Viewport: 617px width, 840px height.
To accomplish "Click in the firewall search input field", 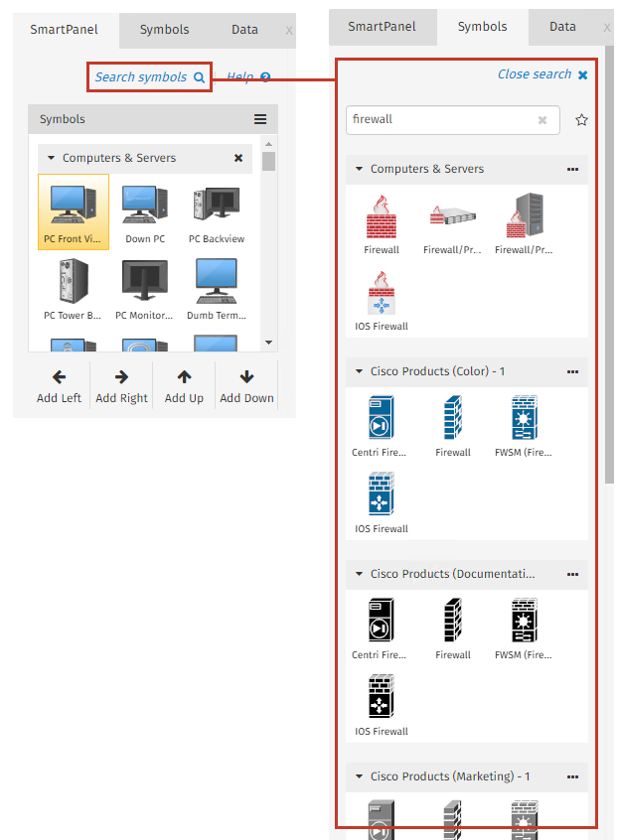I will 437,120.
